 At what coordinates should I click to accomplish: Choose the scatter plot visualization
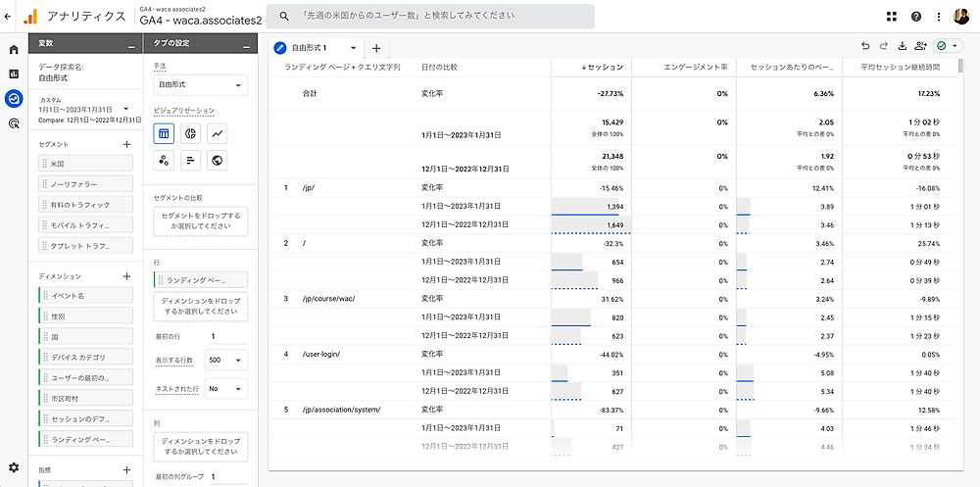pyautogui.click(x=165, y=160)
